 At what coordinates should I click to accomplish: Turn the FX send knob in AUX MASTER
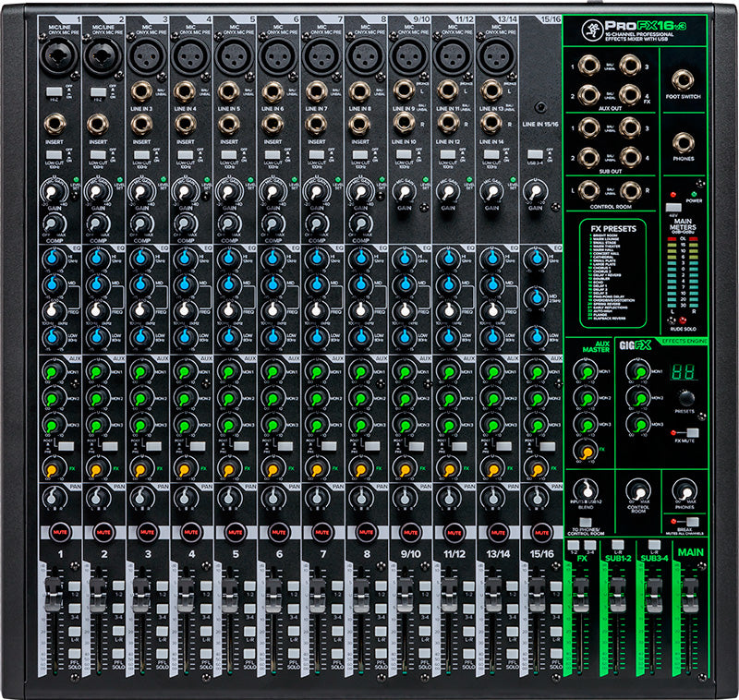click(587, 450)
